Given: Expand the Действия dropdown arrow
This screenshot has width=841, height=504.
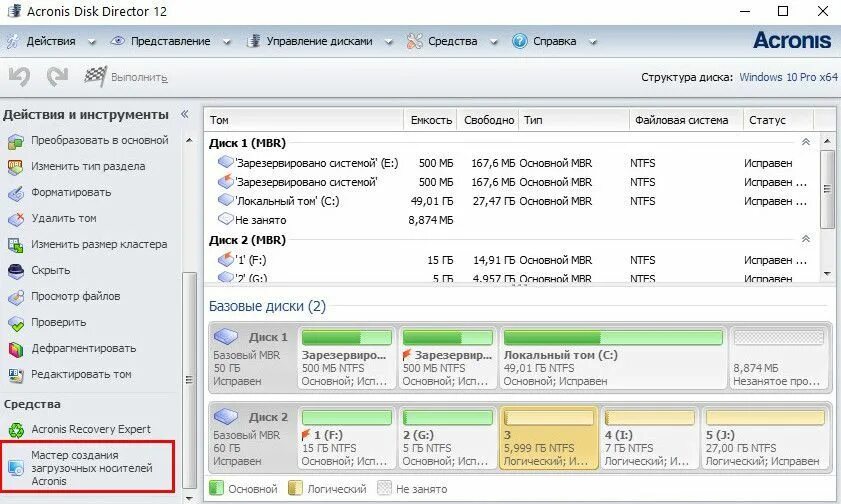Looking at the screenshot, I should (x=92, y=42).
